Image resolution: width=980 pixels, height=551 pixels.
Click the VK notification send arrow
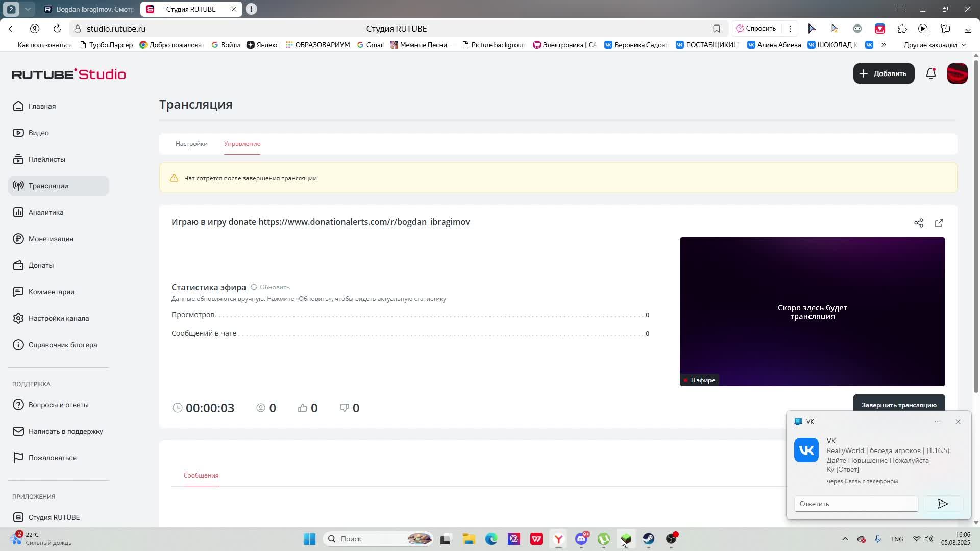(x=942, y=504)
